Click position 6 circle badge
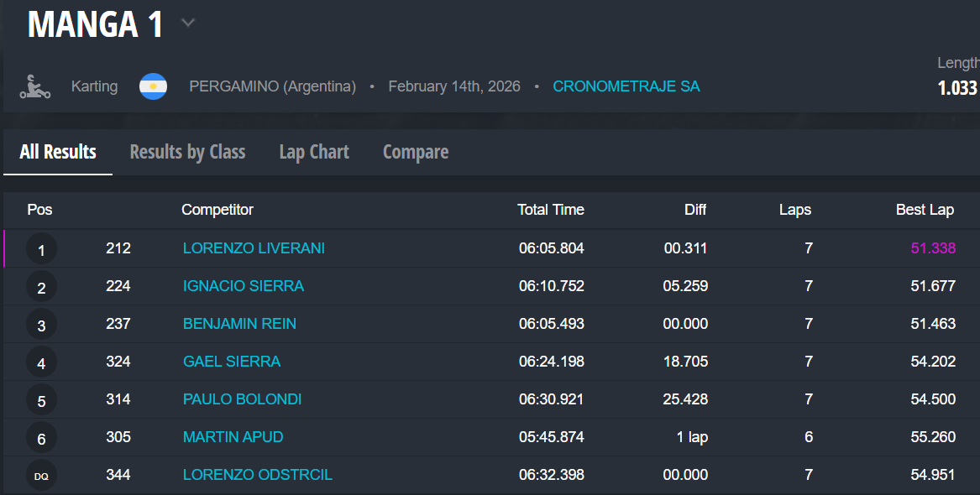This screenshot has width=980, height=495. (x=41, y=438)
